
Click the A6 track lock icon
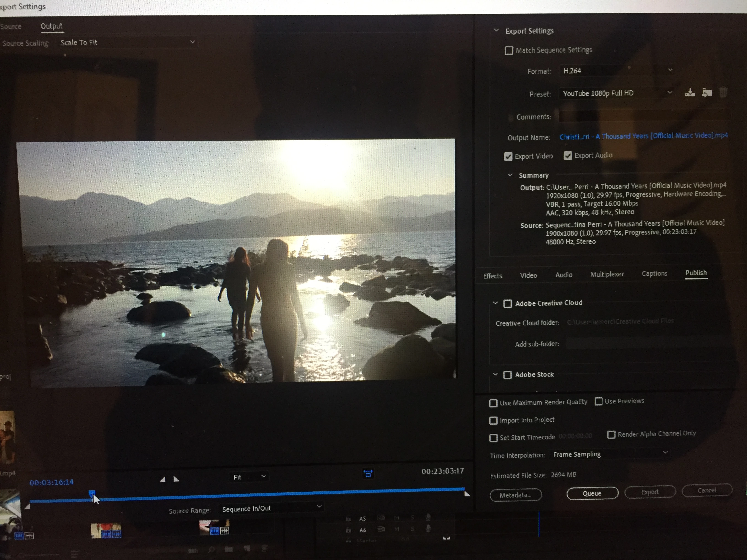pos(348,530)
